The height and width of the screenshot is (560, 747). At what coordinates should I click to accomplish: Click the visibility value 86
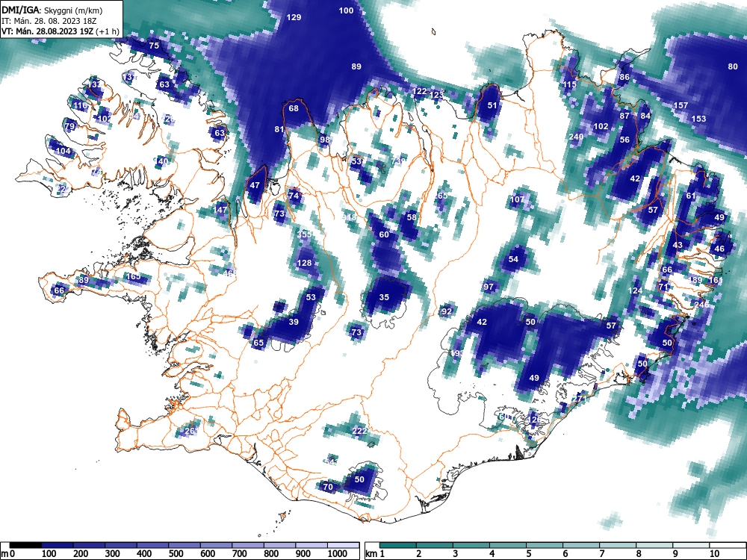click(624, 77)
